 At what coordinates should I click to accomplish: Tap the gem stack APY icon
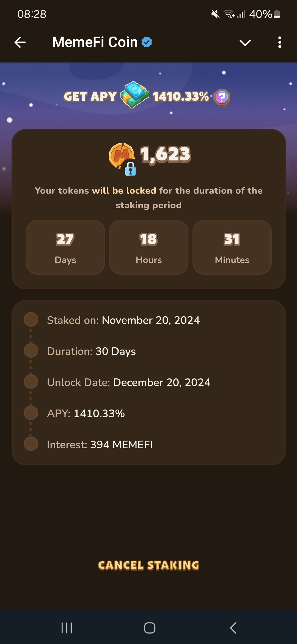[135, 95]
